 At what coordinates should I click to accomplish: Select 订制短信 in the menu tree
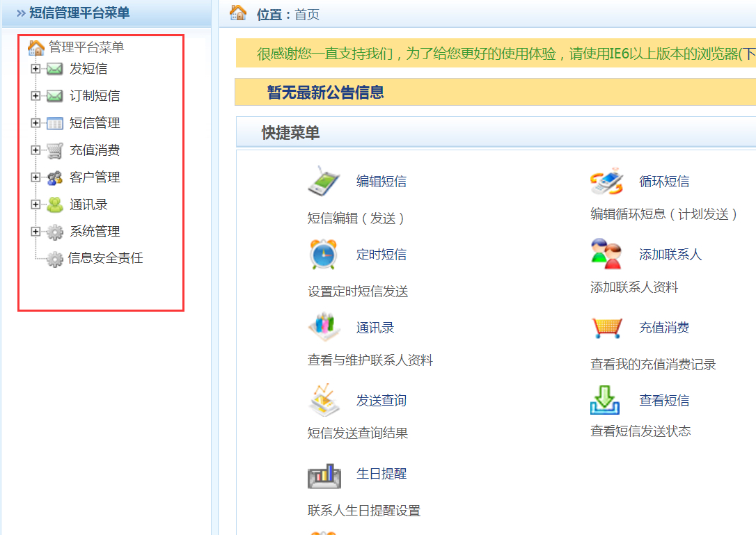(x=95, y=96)
